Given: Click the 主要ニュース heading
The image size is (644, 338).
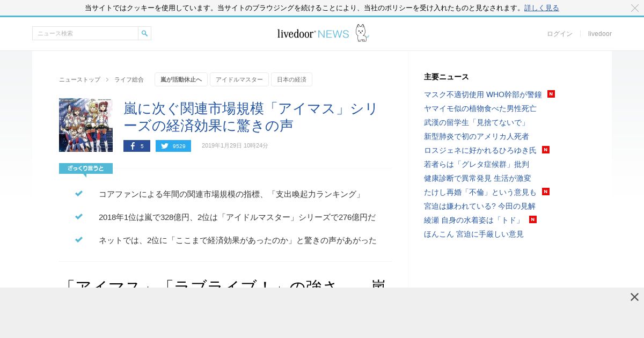Looking at the screenshot, I should pyautogui.click(x=447, y=77).
